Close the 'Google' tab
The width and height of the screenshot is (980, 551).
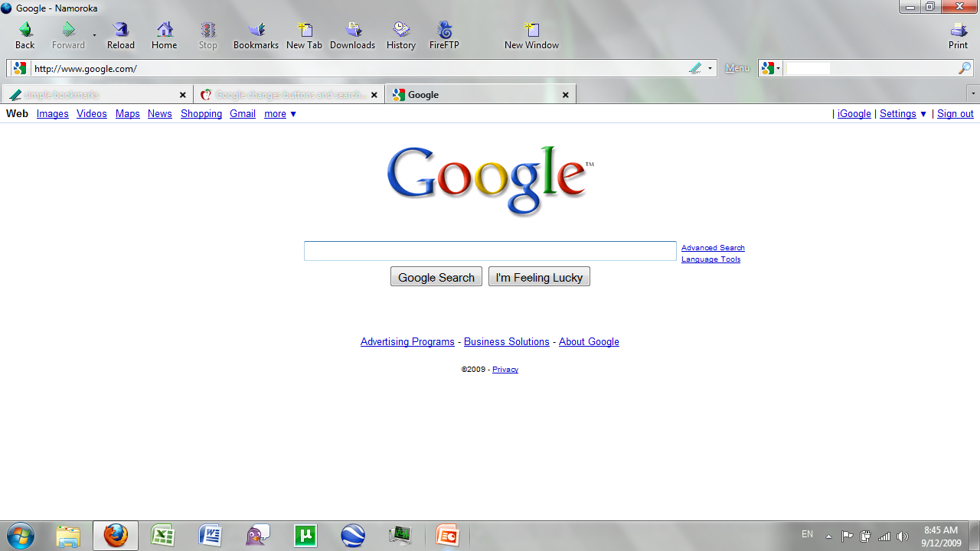pos(566,95)
